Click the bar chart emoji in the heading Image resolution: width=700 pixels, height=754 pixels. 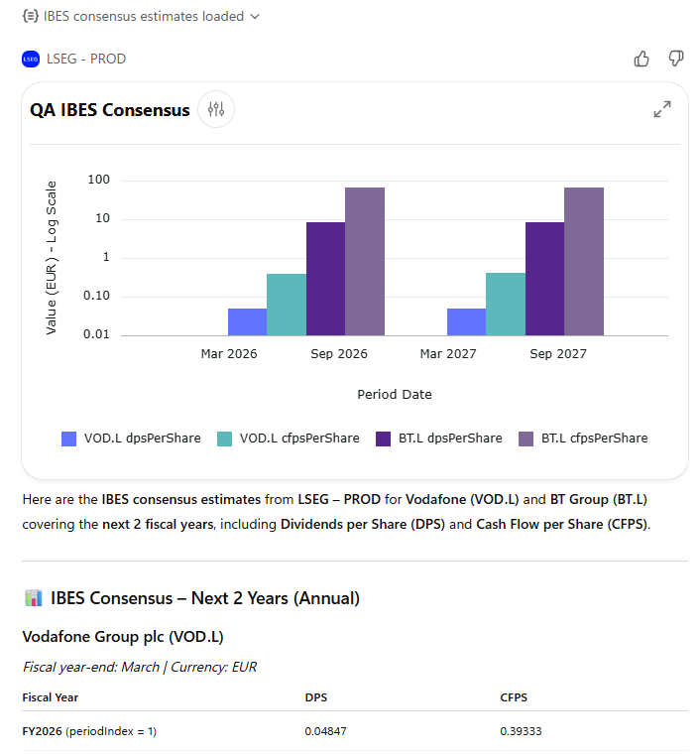[x=33, y=598]
